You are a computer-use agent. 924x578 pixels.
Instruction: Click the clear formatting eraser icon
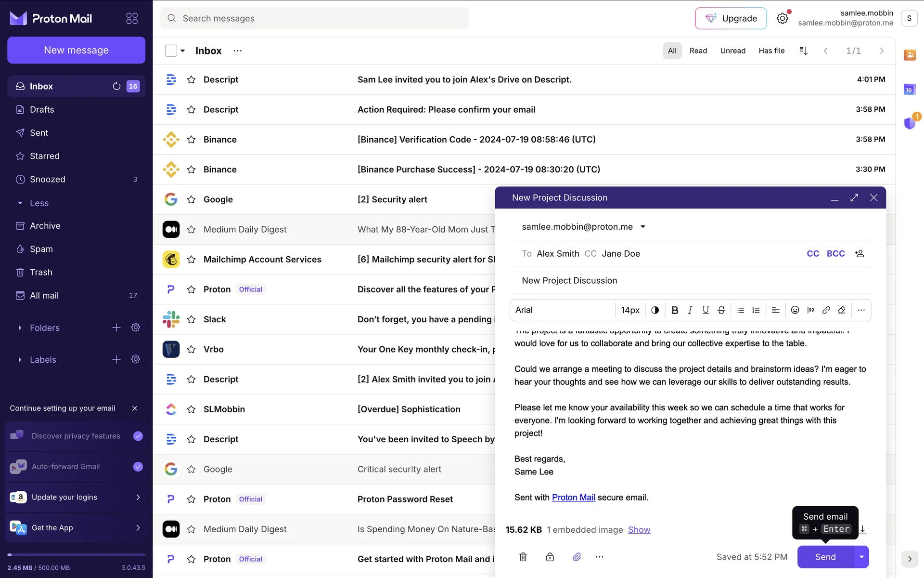(842, 310)
